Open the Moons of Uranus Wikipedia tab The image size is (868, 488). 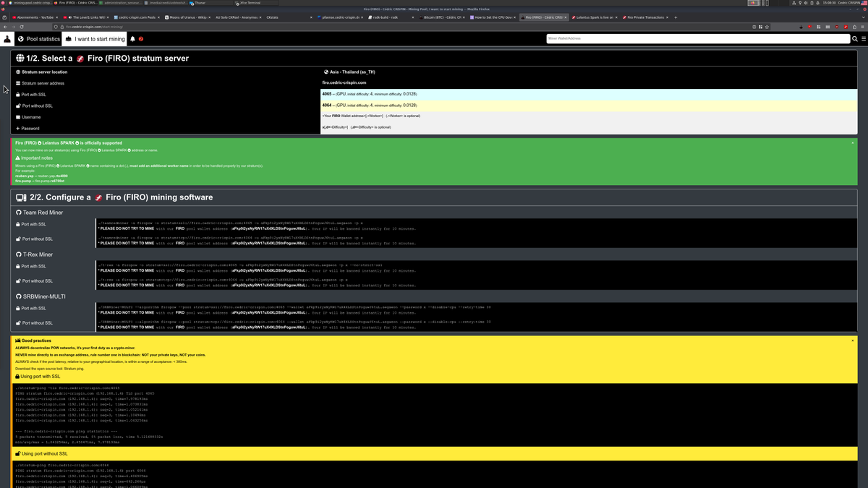point(187,17)
